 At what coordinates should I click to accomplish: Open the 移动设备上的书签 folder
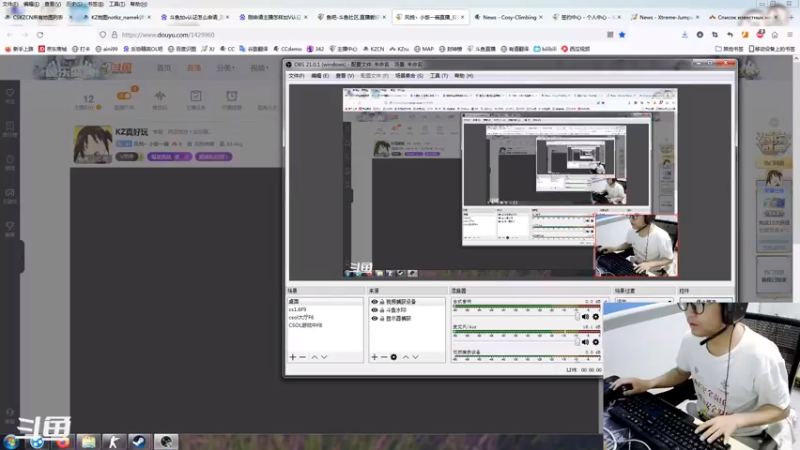[x=772, y=49]
